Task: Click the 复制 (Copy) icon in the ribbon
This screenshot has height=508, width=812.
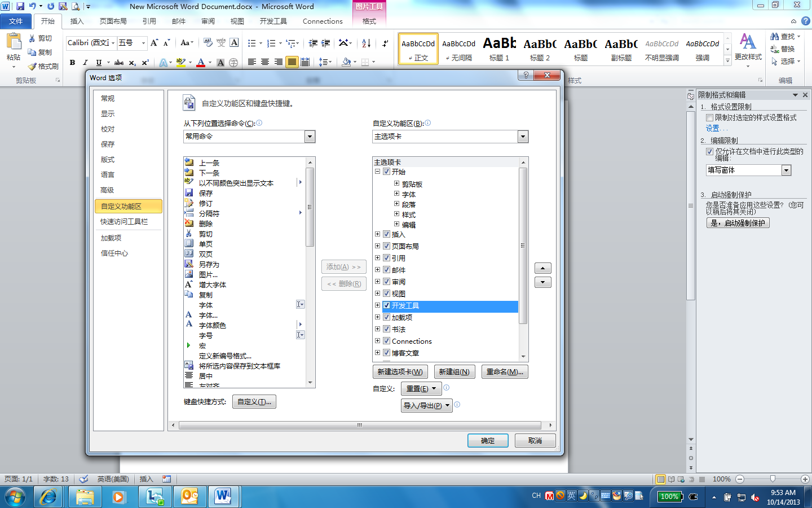Action: click(32, 52)
